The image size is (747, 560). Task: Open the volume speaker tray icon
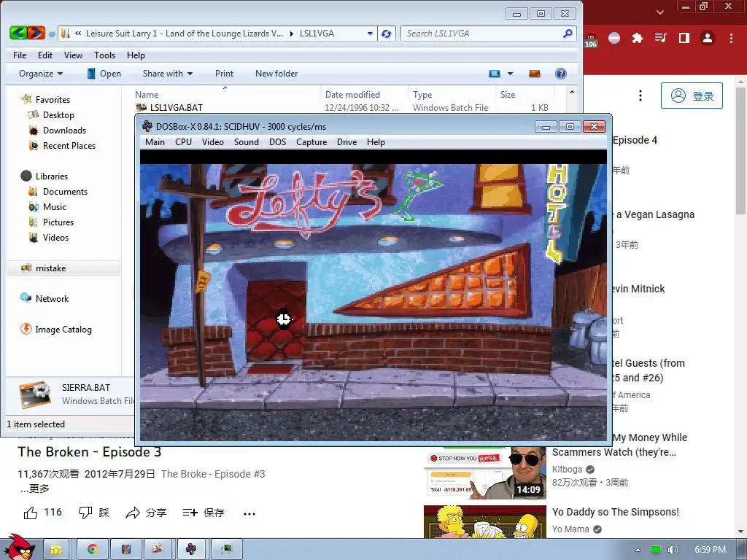673,550
